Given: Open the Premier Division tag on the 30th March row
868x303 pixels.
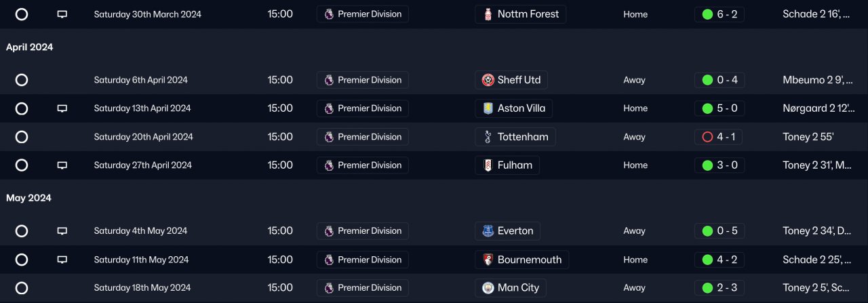Looking at the screenshot, I should point(363,14).
